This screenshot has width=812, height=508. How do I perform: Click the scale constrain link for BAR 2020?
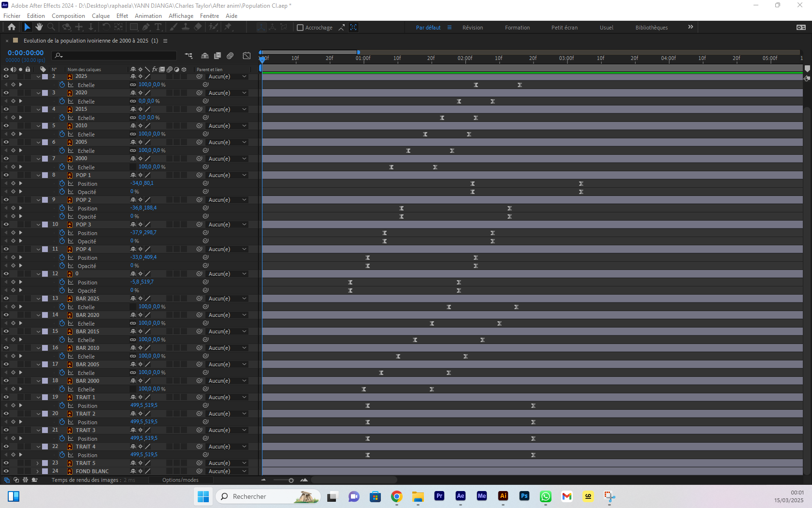[133, 323]
